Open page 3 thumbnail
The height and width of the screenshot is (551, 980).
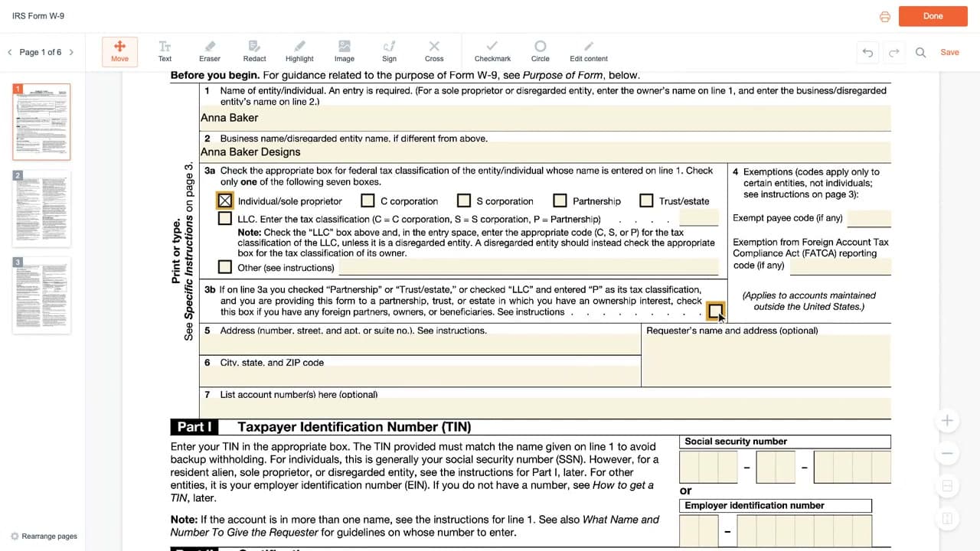tap(41, 295)
